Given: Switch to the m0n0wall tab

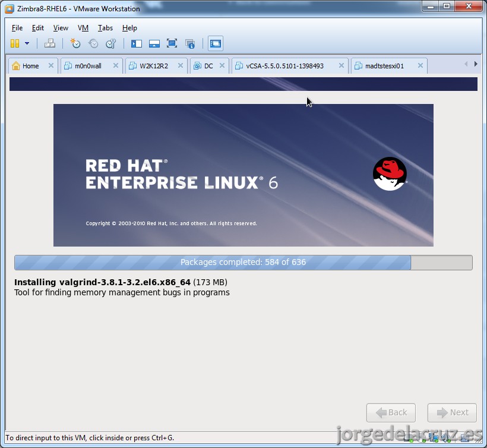Looking at the screenshot, I should click(91, 66).
